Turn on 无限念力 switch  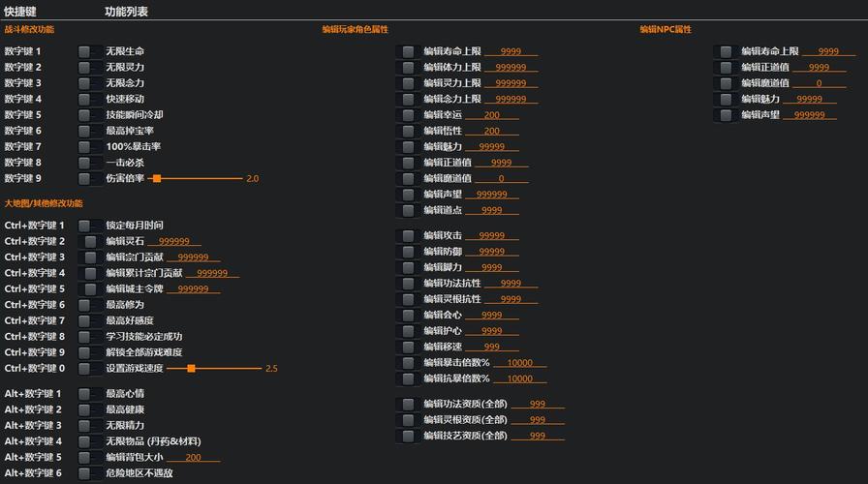coord(90,83)
